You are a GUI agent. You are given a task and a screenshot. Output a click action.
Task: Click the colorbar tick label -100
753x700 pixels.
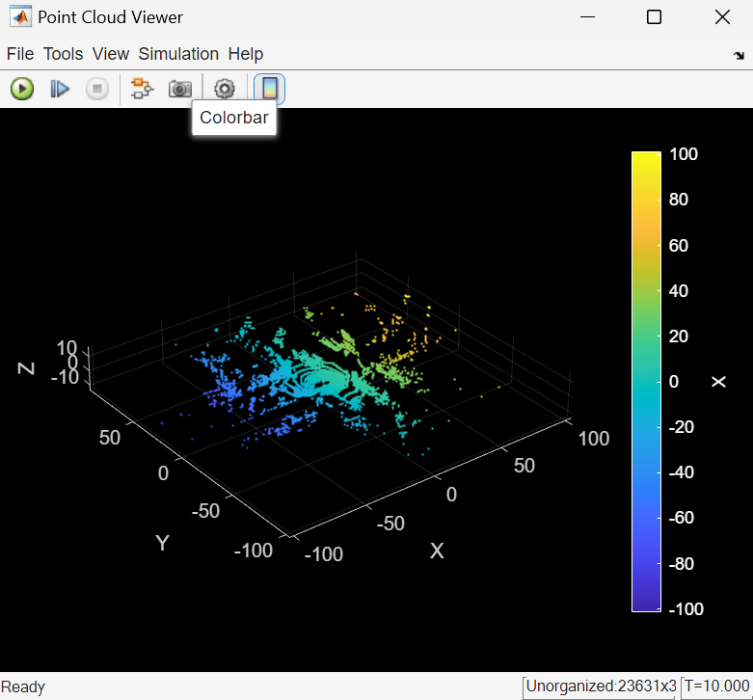click(686, 608)
